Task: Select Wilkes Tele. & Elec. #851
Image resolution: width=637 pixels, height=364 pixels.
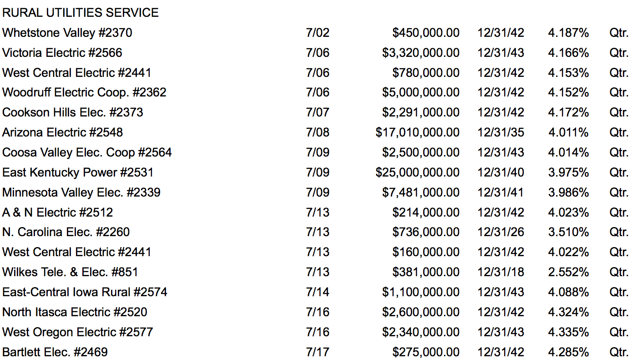Action: click(70, 272)
